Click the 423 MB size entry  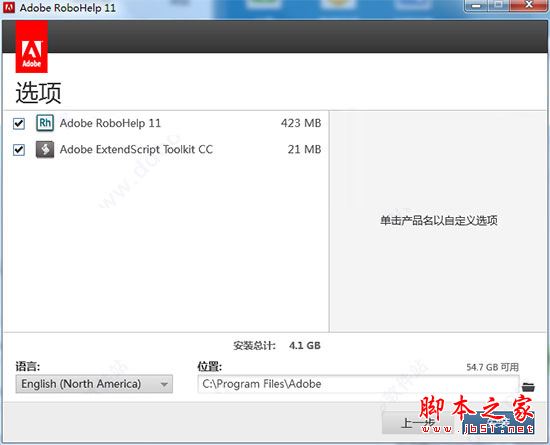pyautogui.click(x=301, y=123)
